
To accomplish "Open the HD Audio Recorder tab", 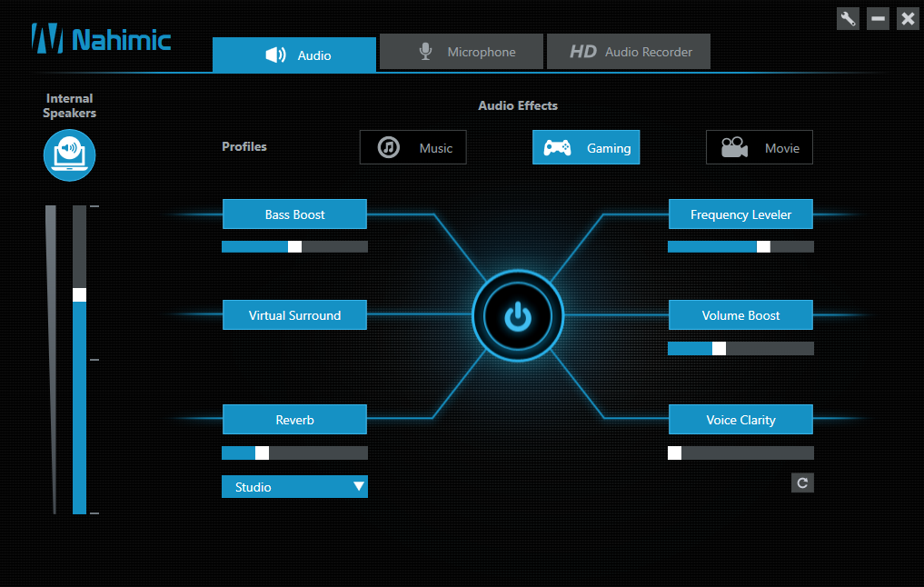I will (x=629, y=52).
